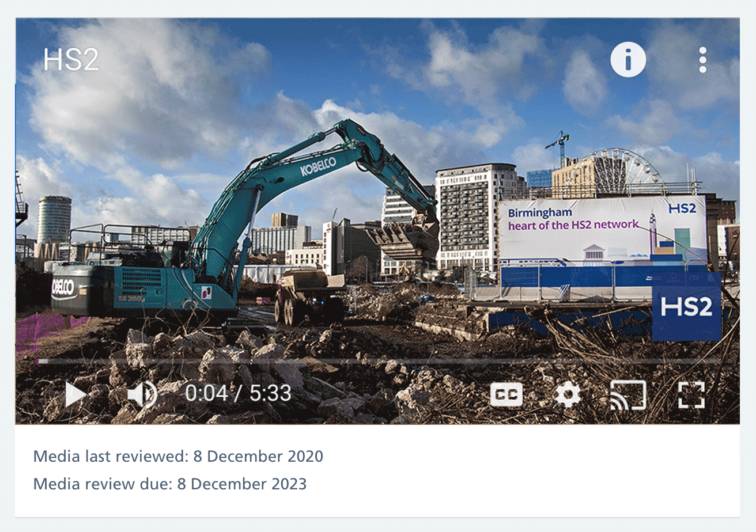This screenshot has width=756, height=532.
Task: Select the closed captions CC icon
Action: click(505, 394)
